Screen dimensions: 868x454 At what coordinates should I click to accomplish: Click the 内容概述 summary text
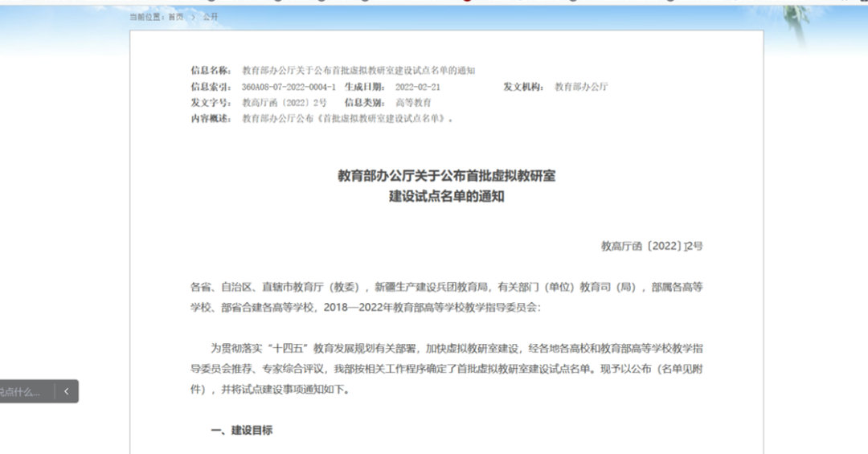[348, 119]
